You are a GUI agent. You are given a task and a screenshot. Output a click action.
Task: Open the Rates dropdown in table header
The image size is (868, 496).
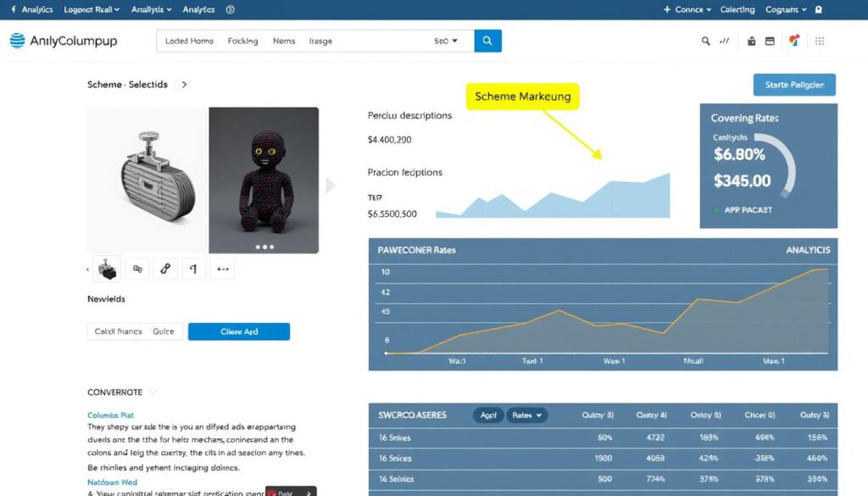[527, 415]
